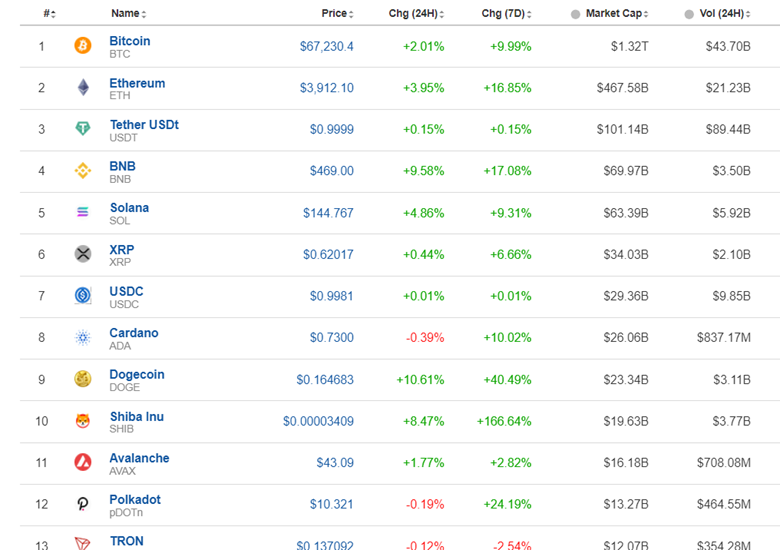Viewport: 780px width, 550px height.
Task: Click the Tether USDt green logo icon
Action: 83,129
